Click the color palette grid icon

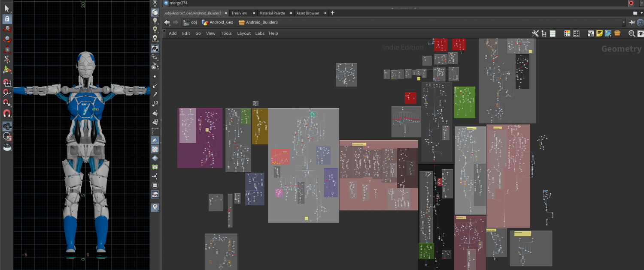pos(567,33)
